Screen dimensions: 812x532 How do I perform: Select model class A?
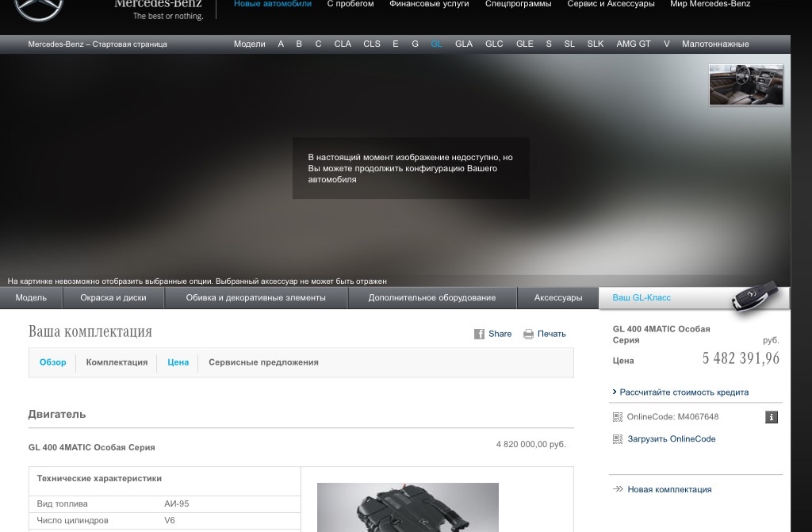[281, 44]
